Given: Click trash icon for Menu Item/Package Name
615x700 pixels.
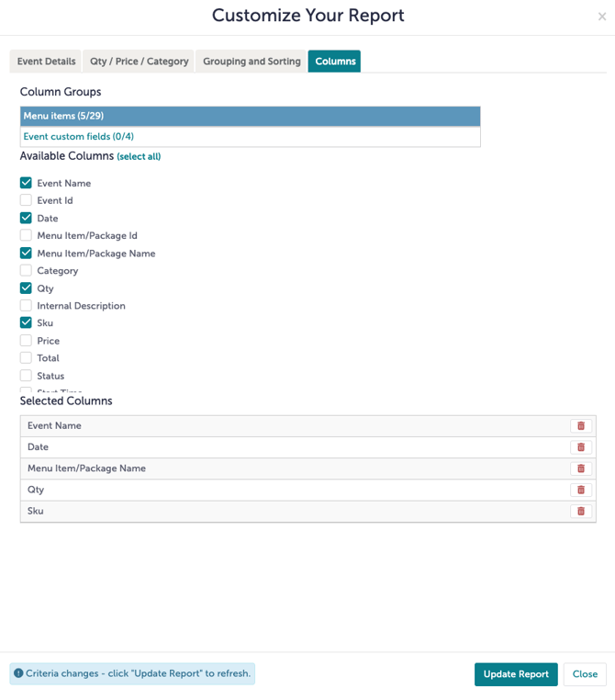Looking at the screenshot, I should point(580,469).
